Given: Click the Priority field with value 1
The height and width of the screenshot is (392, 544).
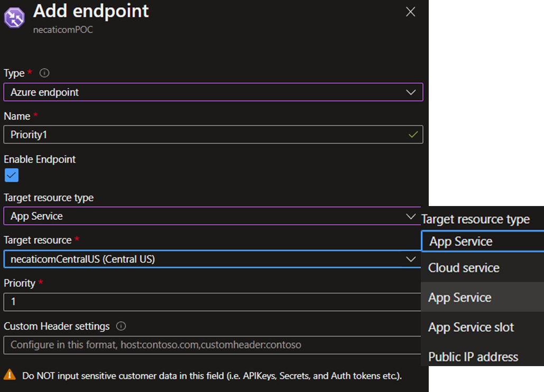Looking at the screenshot, I should [212, 302].
